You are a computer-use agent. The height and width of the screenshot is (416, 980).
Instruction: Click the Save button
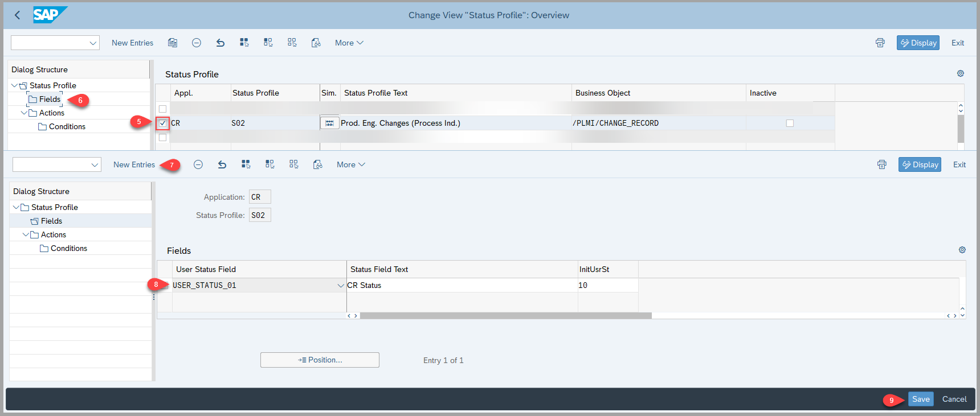tap(921, 399)
